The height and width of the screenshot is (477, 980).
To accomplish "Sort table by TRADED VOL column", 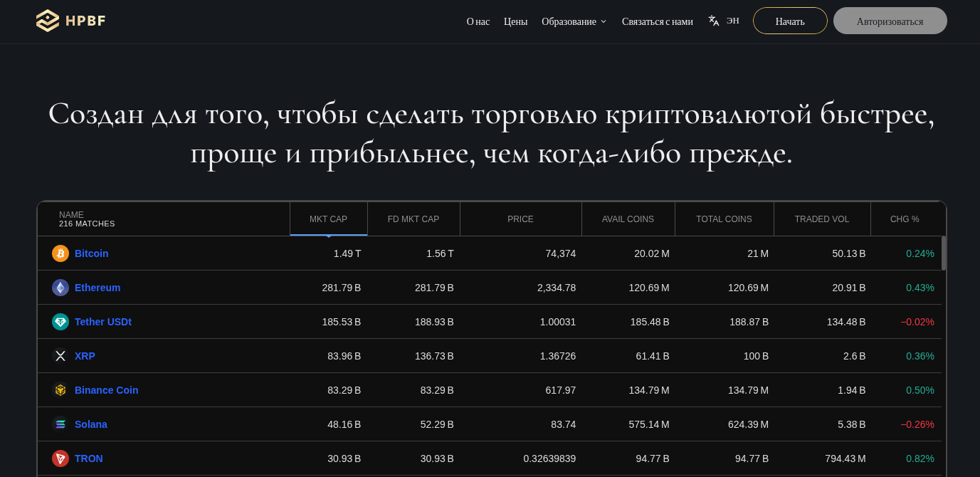I will click(x=821, y=219).
